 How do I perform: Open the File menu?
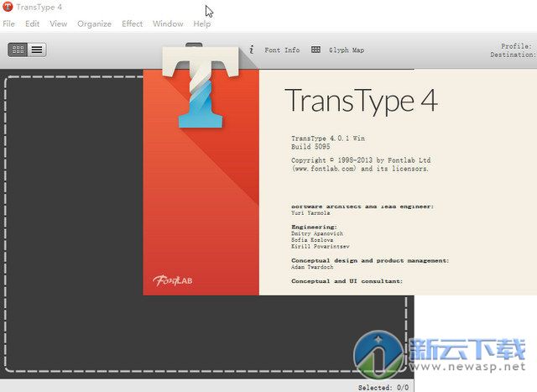(x=8, y=24)
